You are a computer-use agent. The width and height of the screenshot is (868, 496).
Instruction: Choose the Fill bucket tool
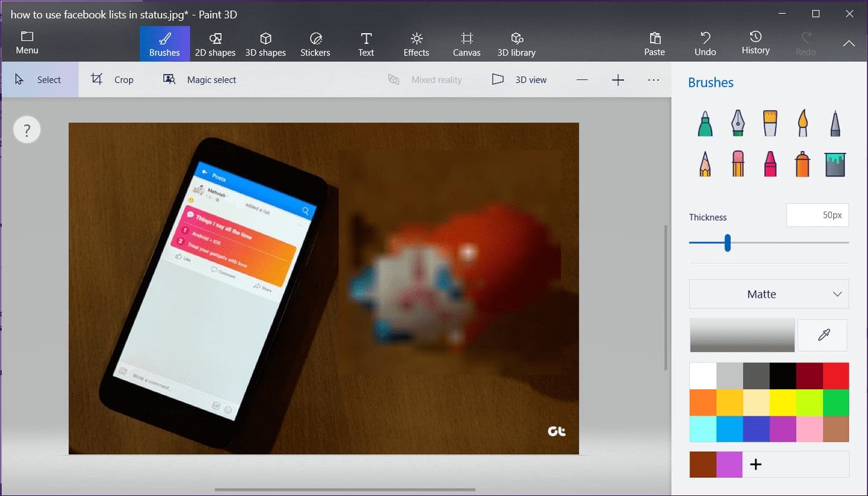(835, 164)
